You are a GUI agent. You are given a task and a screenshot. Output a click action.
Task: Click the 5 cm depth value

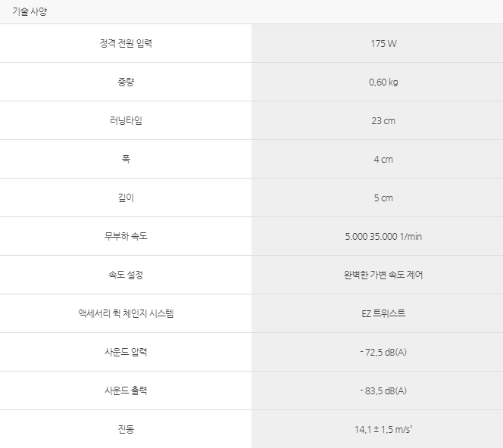coord(383,198)
